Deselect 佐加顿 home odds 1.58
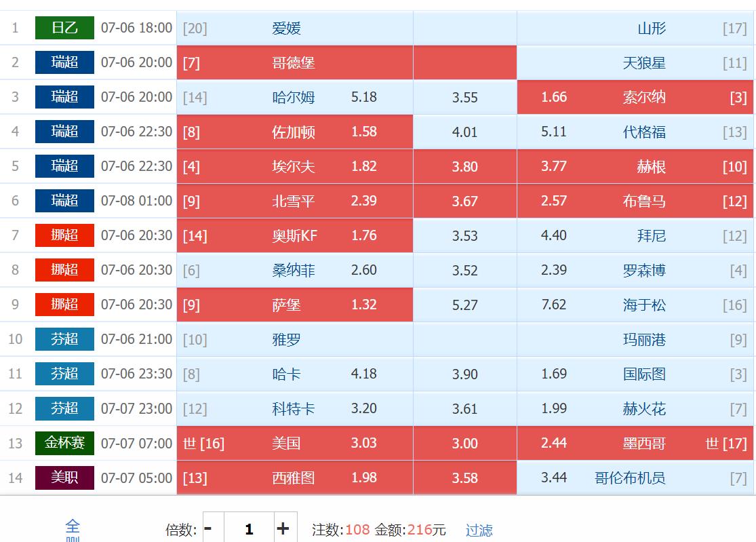 point(294,132)
